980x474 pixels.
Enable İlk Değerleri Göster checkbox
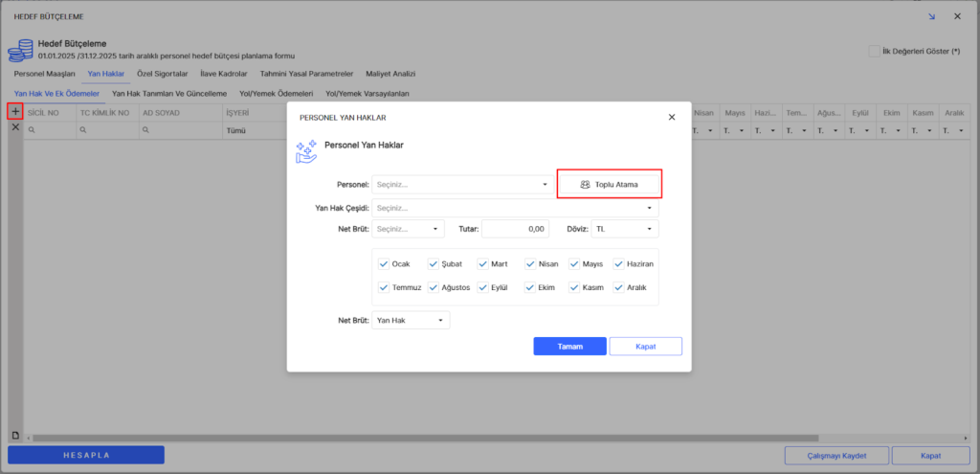(x=874, y=51)
